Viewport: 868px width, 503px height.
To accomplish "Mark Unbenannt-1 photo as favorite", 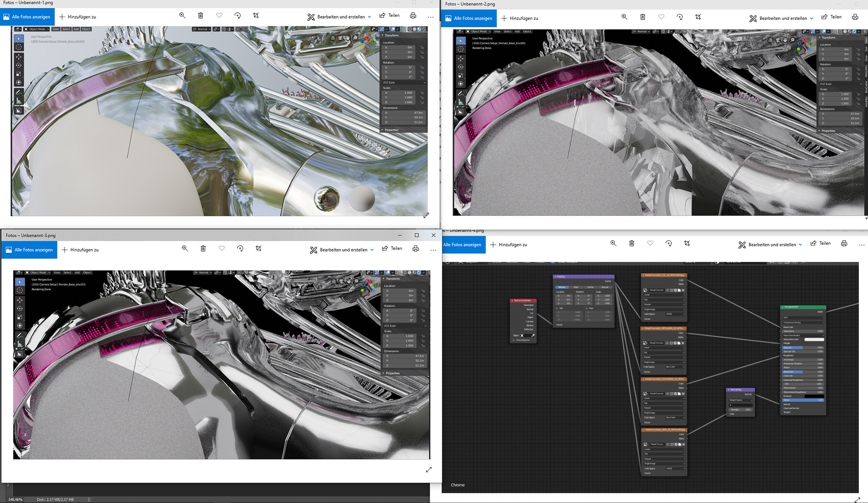I will [219, 16].
